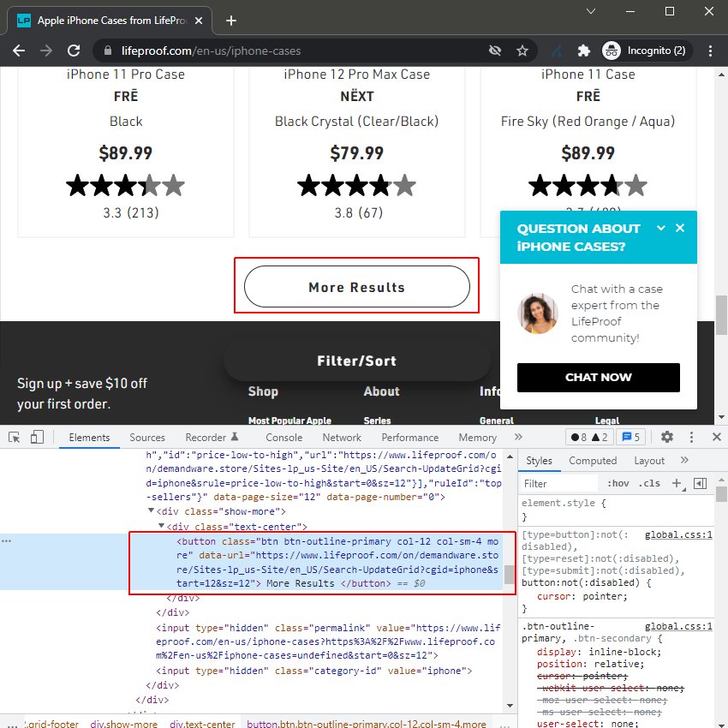Open DevTools settings gear
The height and width of the screenshot is (728, 728).
[x=666, y=438]
